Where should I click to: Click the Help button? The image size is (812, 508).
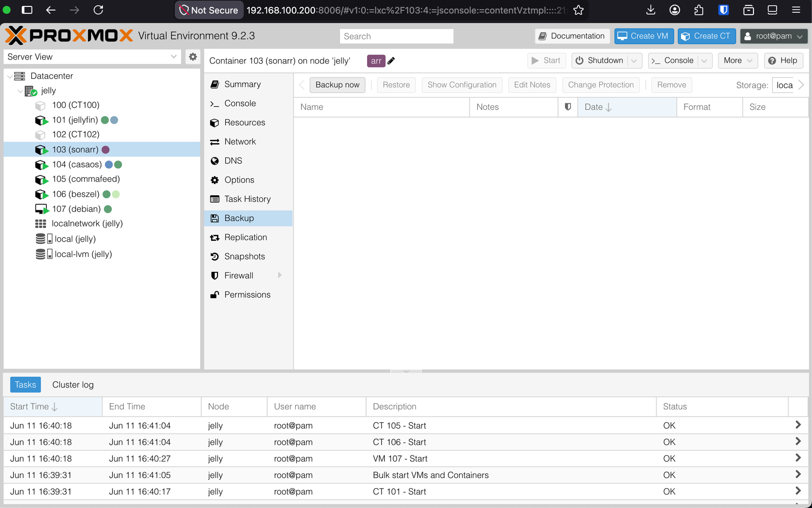click(783, 61)
